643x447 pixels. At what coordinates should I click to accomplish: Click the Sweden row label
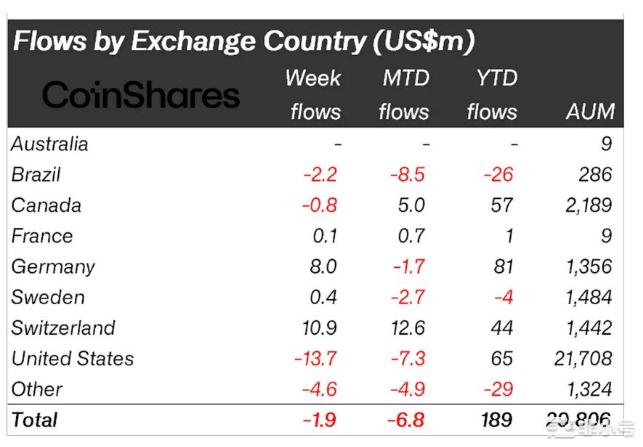point(47,297)
